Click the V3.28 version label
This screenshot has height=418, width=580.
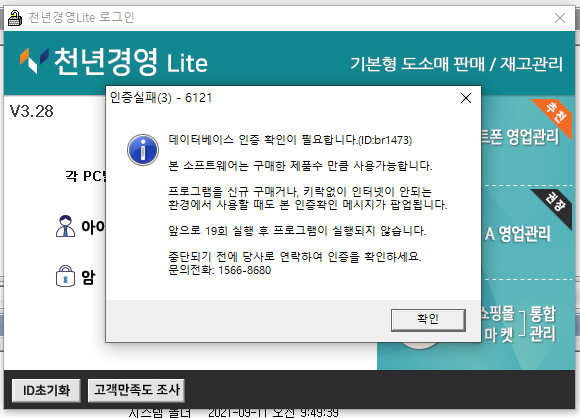31,111
